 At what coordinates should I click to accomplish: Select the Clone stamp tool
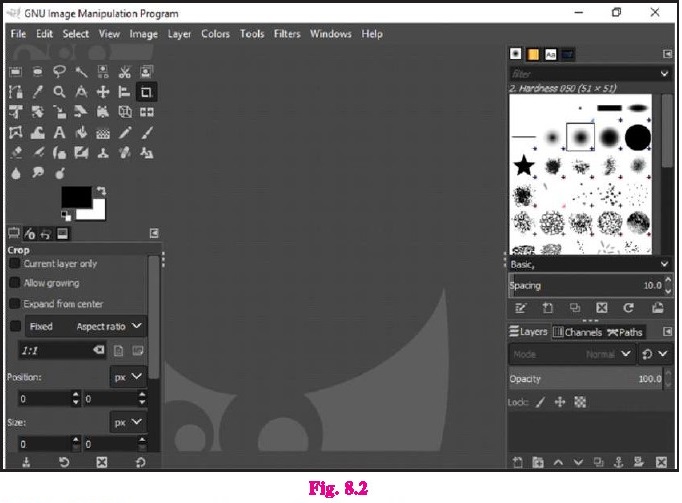(x=103, y=153)
